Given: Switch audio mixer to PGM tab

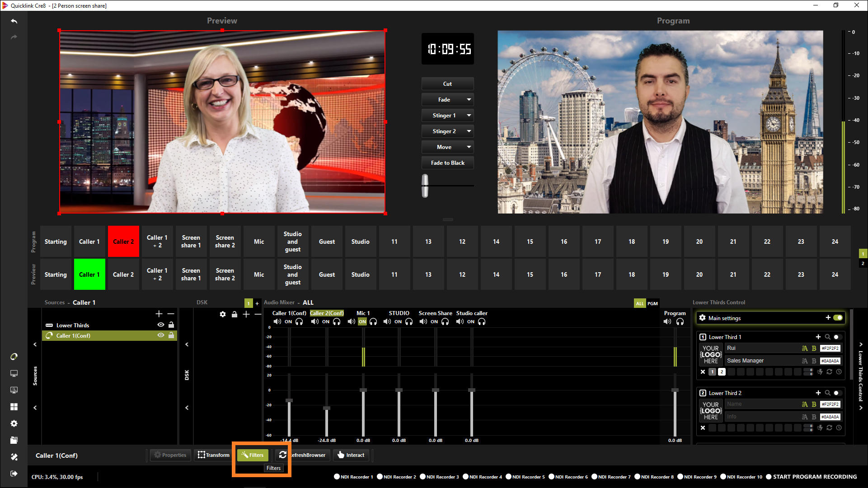Looking at the screenshot, I should (x=652, y=303).
